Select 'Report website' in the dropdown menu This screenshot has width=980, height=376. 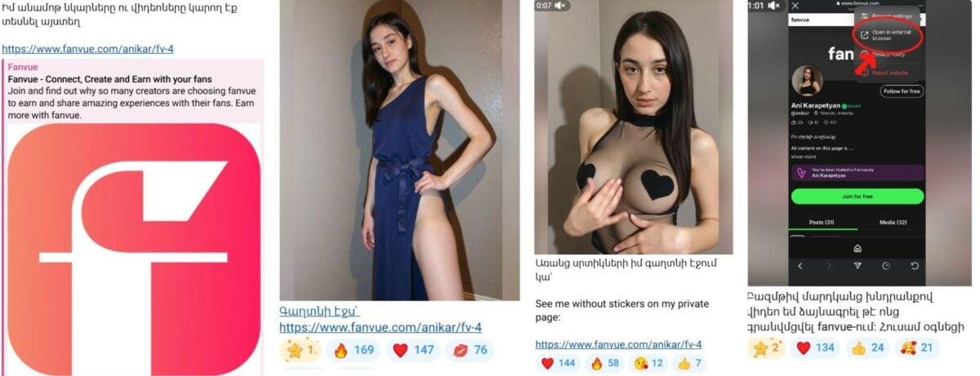click(x=889, y=73)
